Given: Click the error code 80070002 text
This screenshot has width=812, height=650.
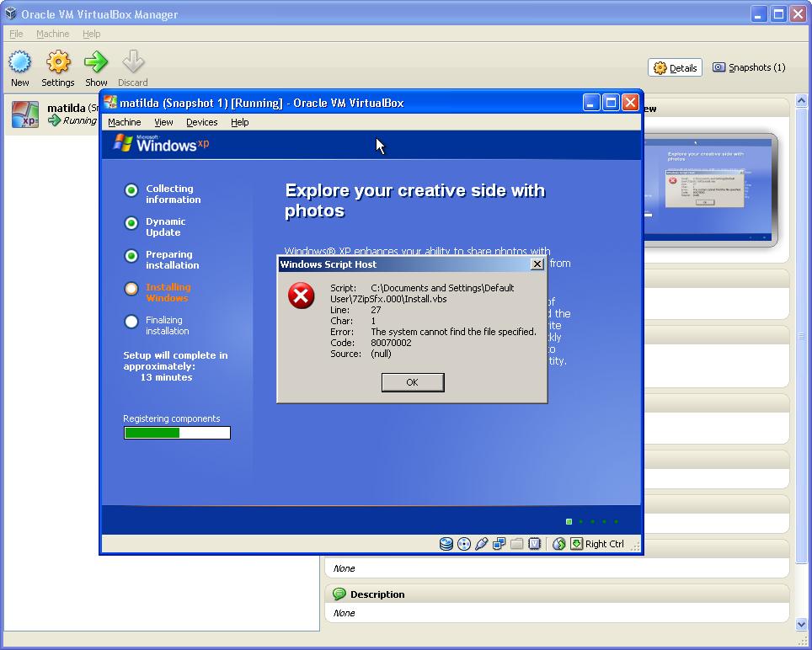Looking at the screenshot, I should click(391, 343).
